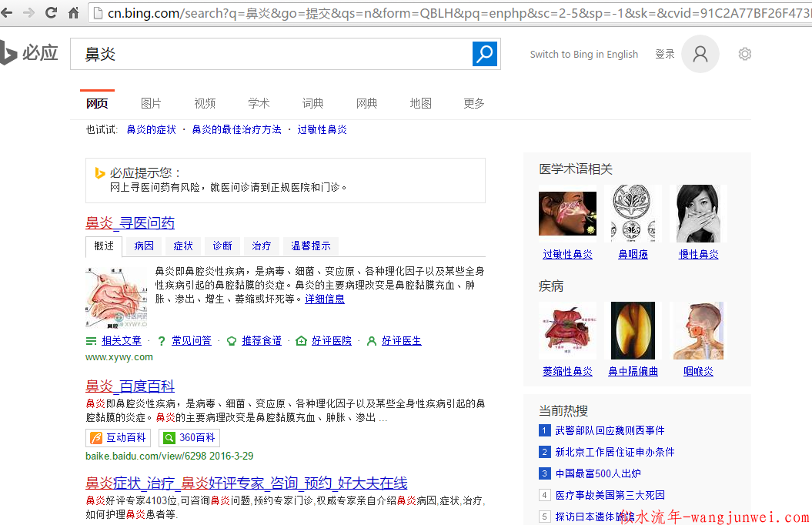This screenshot has width=812, height=525.
Task: Select the 病因 tab in result
Action: coord(144,246)
